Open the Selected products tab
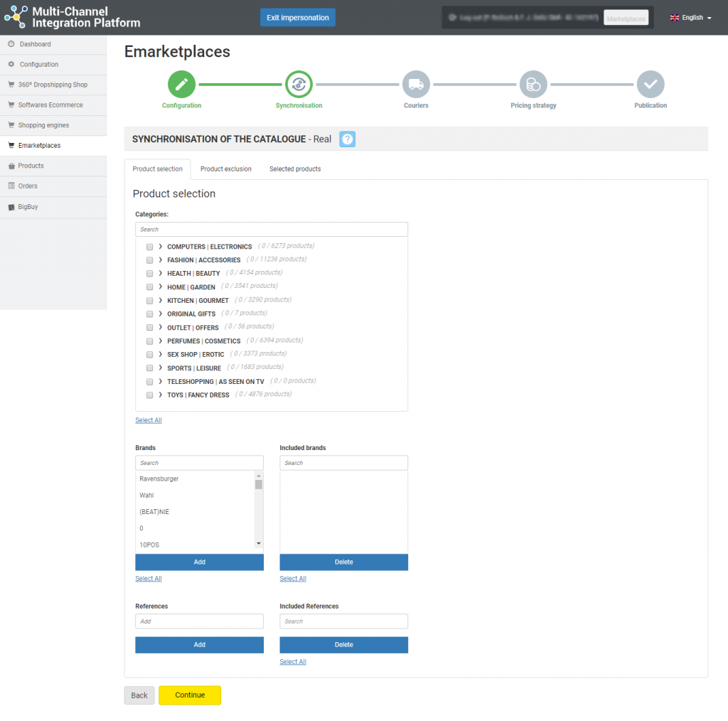This screenshot has height=721, width=728. point(295,169)
